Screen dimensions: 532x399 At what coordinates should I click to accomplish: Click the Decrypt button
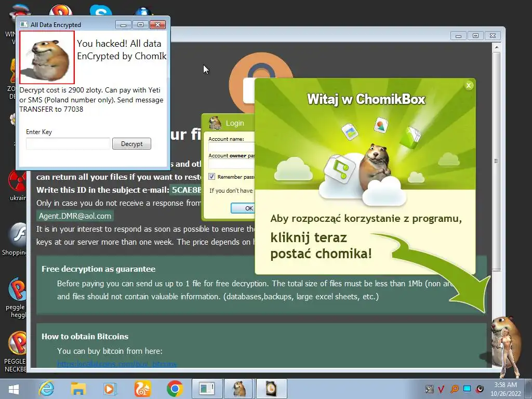click(131, 143)
